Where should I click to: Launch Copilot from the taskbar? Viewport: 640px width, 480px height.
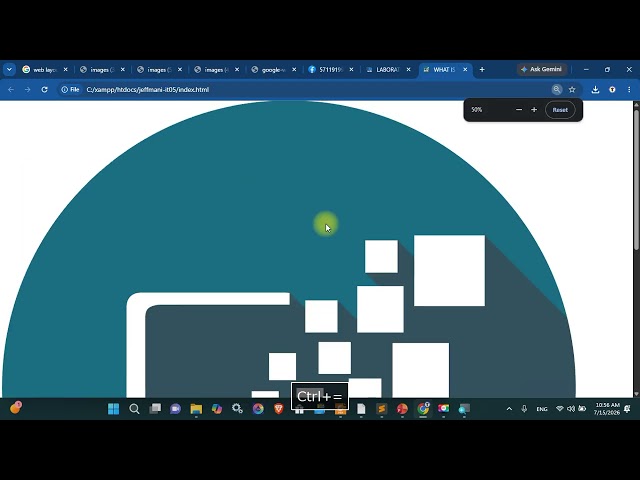pos(217,409)
